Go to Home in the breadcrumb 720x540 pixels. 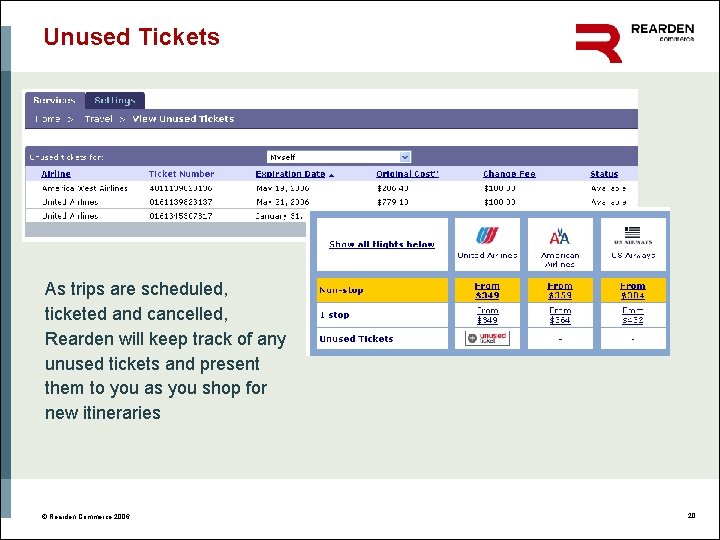(48, 119)
